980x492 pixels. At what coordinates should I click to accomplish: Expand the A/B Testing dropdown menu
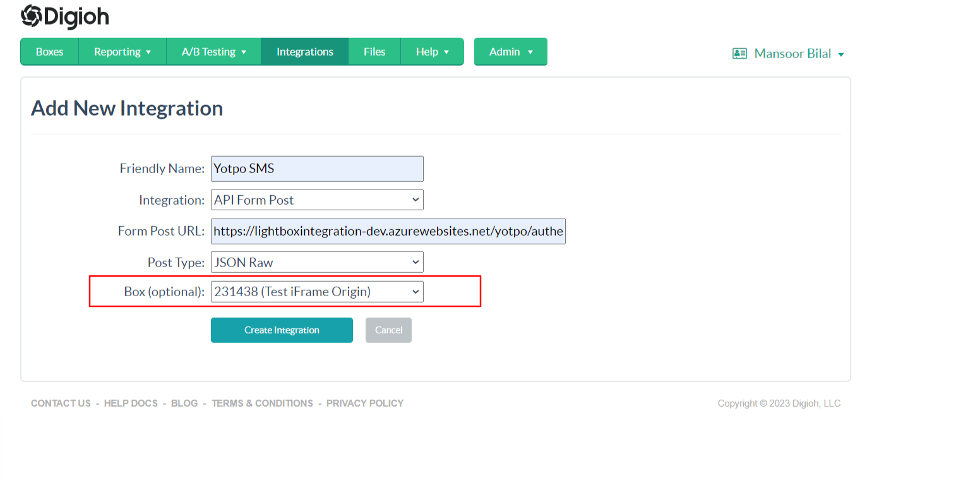tap(213, 52)
